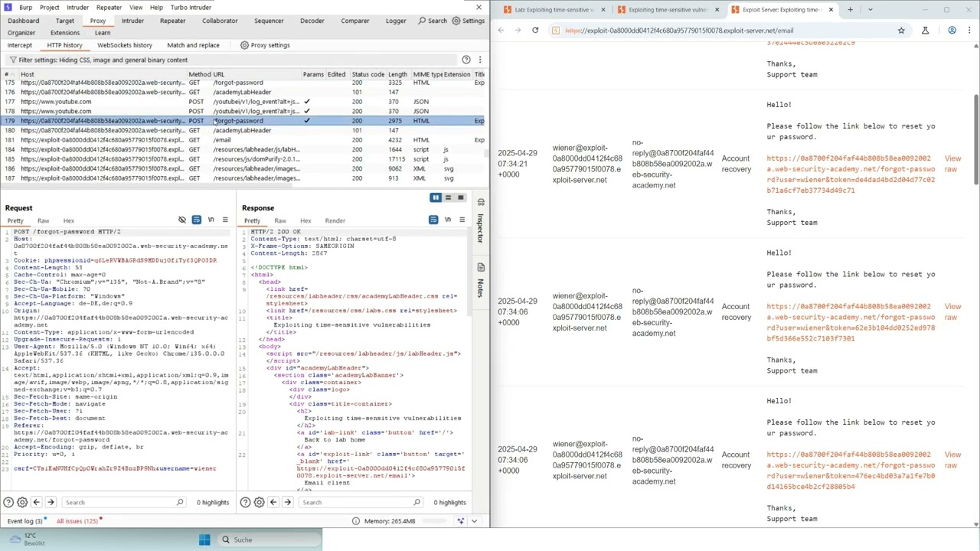Open the Burp Settings gear
The width and height of the screenshot is (980, 551).
pyautogui.click(x=469, y=21)
